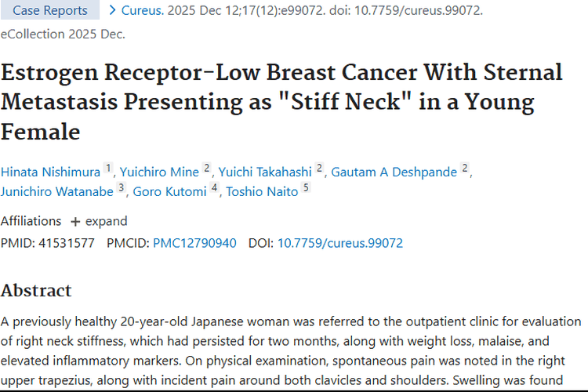
Task: Expand the Affiliations section
Action: click(x=106, y=221)
